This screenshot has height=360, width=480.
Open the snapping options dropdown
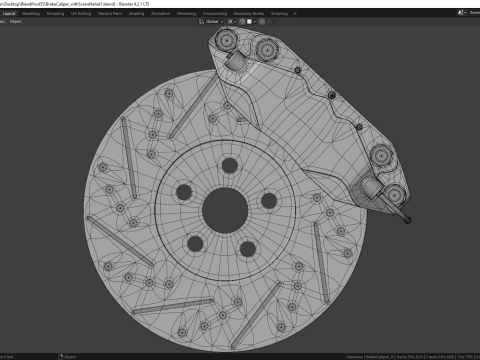point(251,22)
